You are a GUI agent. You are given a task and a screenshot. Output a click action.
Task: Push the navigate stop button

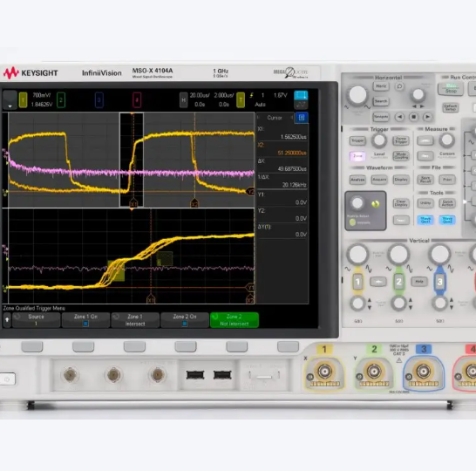413,117
